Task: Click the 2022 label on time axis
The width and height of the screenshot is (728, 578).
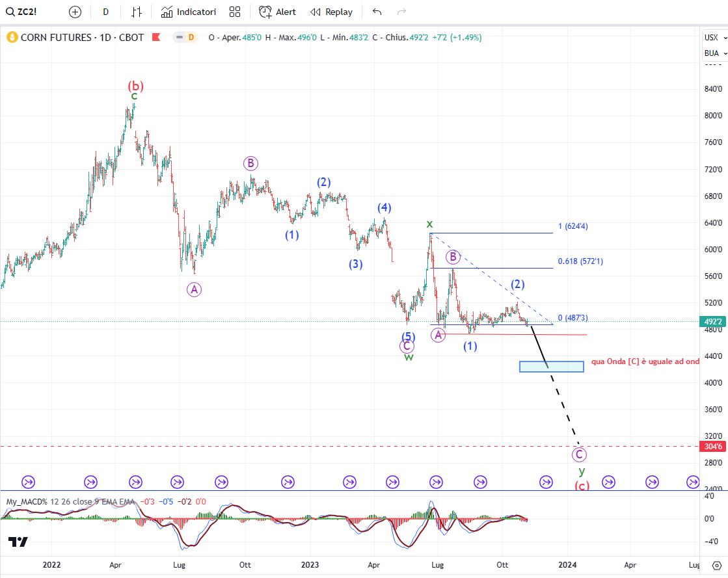Action: click(x=51, y=565)
